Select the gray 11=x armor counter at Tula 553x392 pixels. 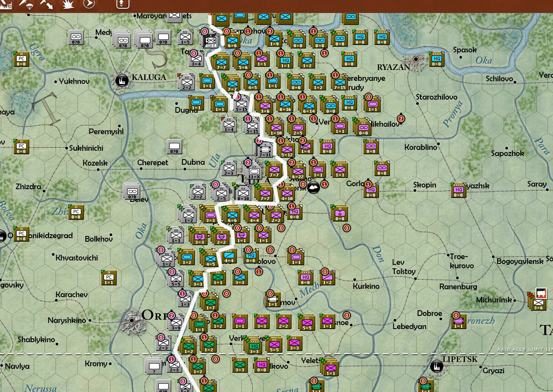[x=254, y=172]
